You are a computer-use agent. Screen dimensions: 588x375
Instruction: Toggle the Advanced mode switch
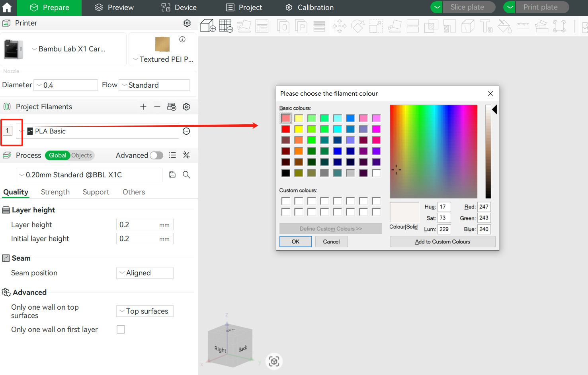click(x=156, y=155)
